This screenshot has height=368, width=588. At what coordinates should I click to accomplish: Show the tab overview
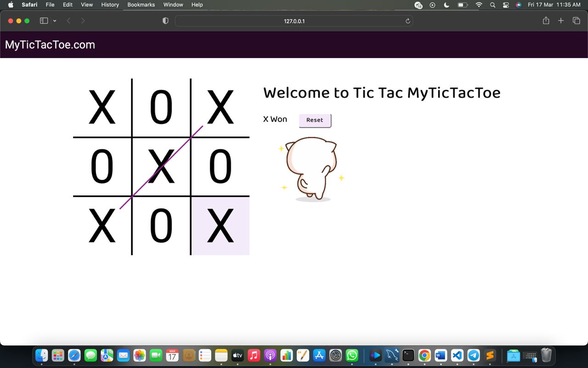[576, 21]
